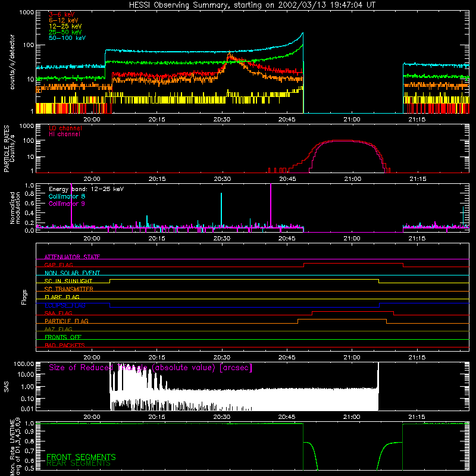Click the FRONT SEGMENTS legend label
Image resolution: width=476 pixels, height=476 pixels.
[x=81, y=457]
